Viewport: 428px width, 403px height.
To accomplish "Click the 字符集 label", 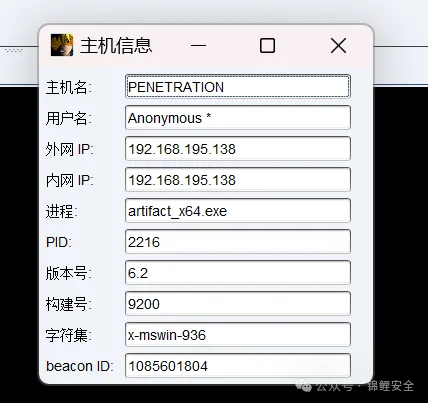I will 68,335.
